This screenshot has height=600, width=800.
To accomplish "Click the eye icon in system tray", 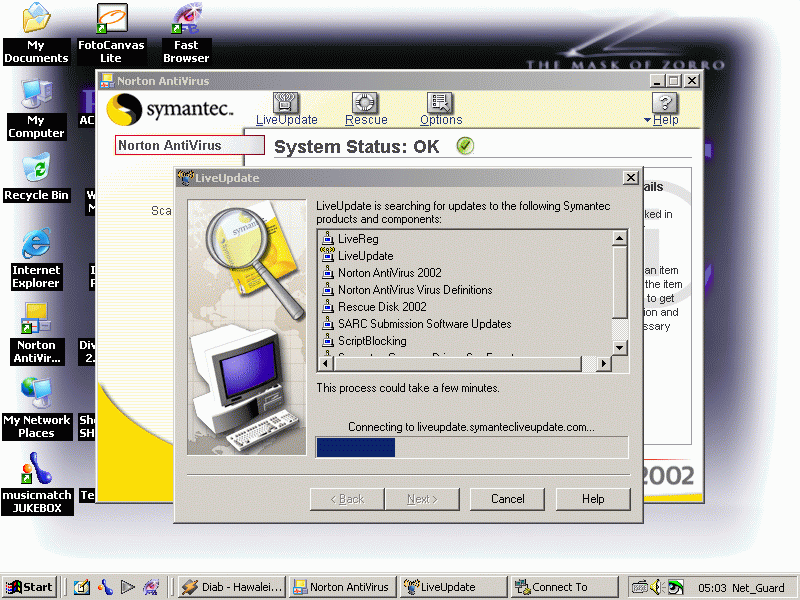I will (x=676, y=587).
